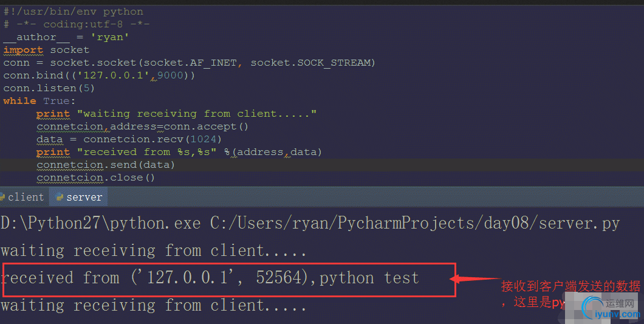Screen dimensions: 644x324
Task: Place cursor on connetcion.recv(1024) line
Action: 130,139
